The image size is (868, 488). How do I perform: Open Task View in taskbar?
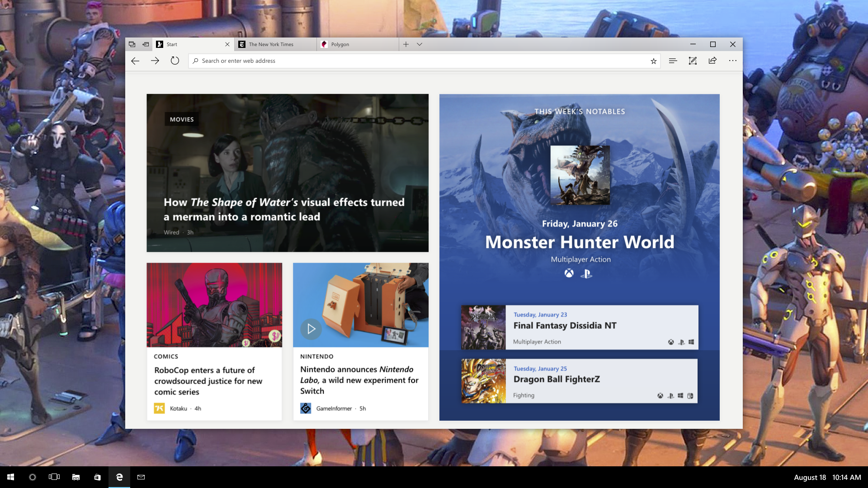(54, 477)
